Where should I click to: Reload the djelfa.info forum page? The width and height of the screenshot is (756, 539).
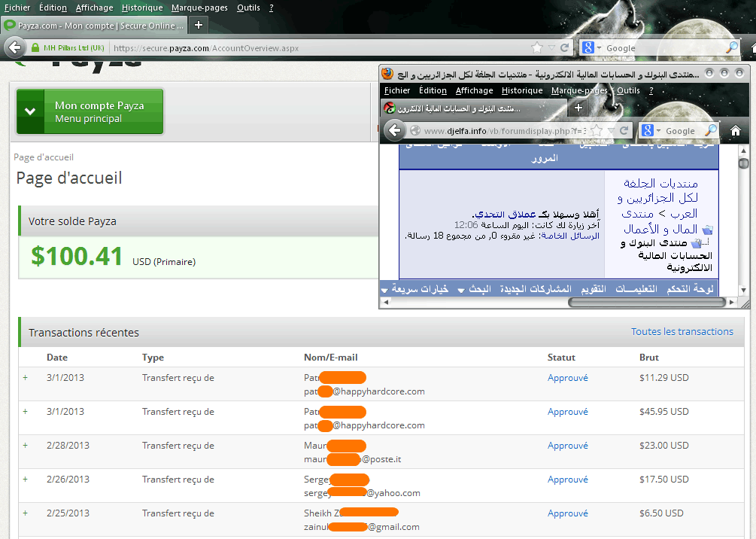tap(624, 130)
